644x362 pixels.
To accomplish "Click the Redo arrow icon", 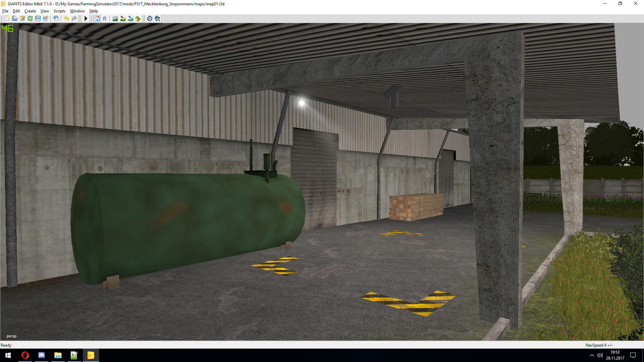I will [x=74, y=18].
